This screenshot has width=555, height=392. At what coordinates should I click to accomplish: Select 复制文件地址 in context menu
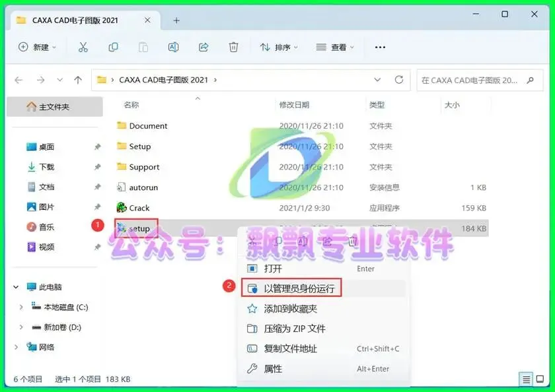tap(324, 349)
